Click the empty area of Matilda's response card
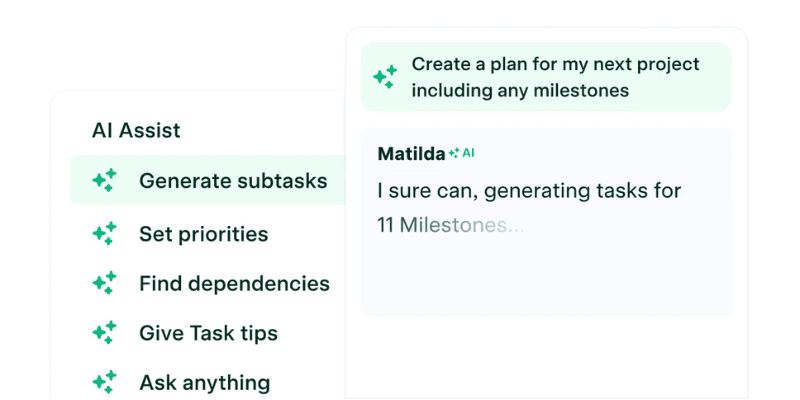This screenshot has height=400, width=800. (x=547, y=280)
